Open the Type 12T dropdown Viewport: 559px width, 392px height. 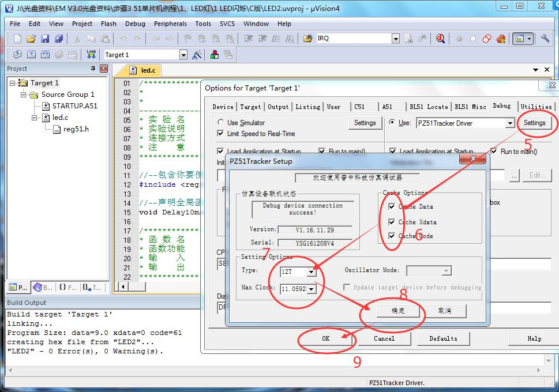coord(312,272)
